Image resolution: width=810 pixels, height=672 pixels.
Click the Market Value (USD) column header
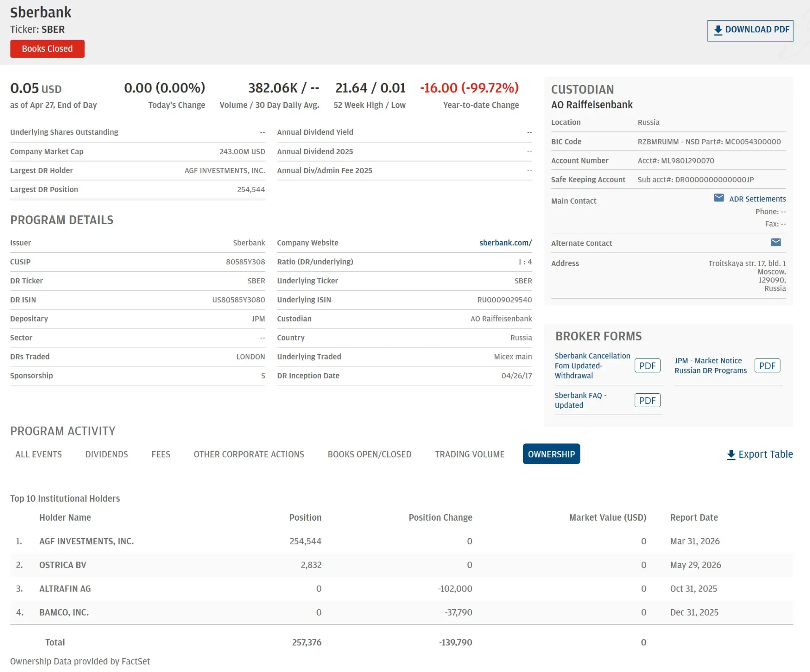pos(607,518)
